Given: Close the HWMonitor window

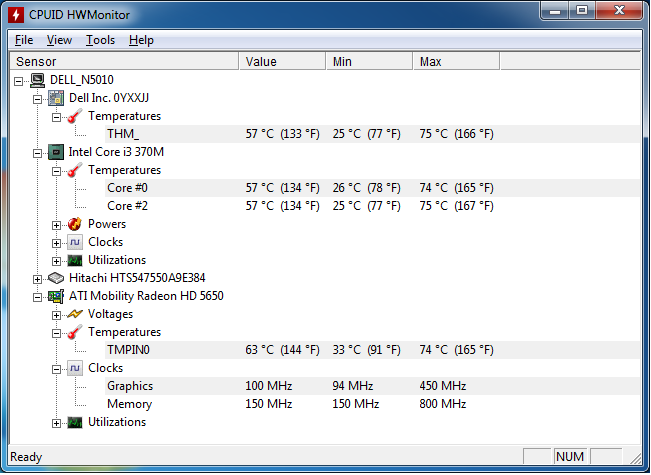Looking at the screenshot, I should point(619,10).
